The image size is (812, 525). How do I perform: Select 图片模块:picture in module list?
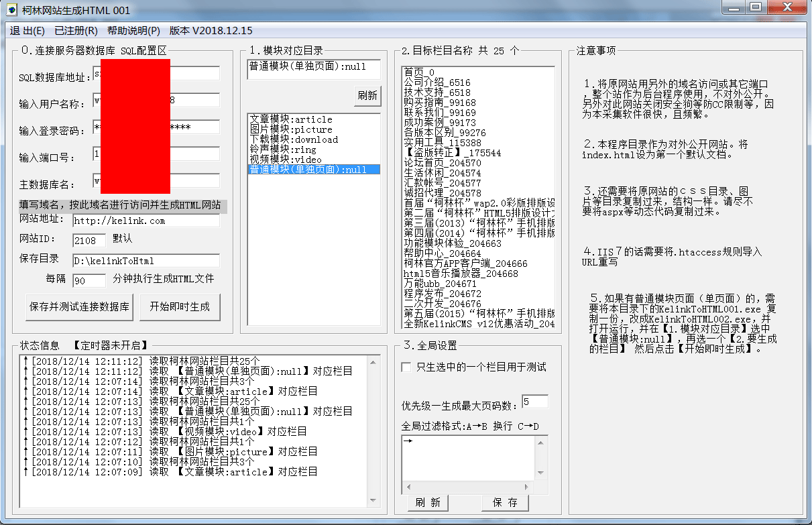[x=291, y=129]
